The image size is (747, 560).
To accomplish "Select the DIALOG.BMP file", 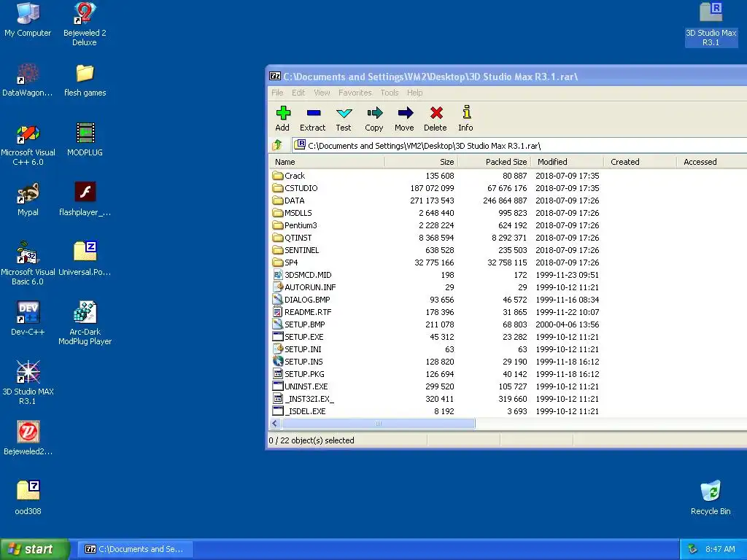I will [301, 300].
